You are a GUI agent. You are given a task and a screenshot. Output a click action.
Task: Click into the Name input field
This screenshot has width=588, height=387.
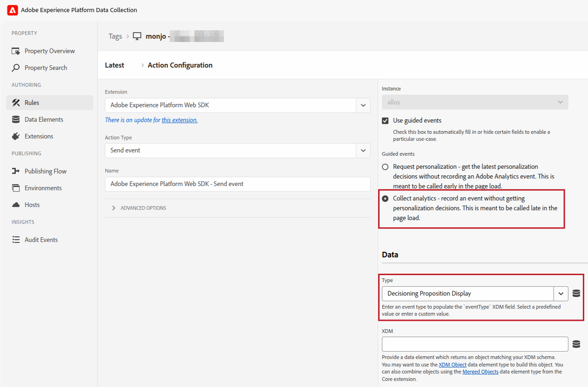tap(237, 184)
